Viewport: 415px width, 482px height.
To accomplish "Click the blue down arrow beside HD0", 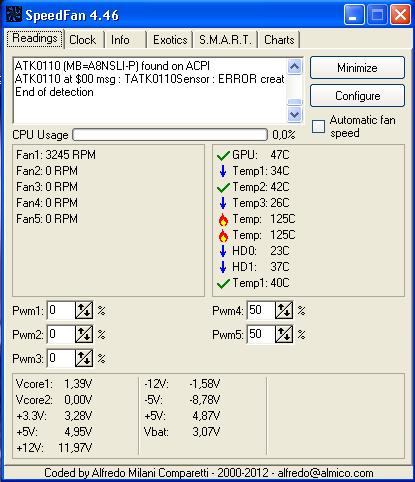I will click(223, 251).
